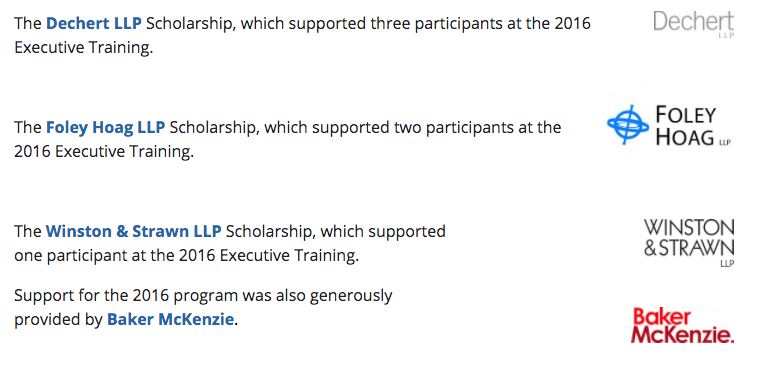This screenshot has height=383, width=765.
Task: Open the Baker McKenzie hyperlink
Action: pos(170,319)
